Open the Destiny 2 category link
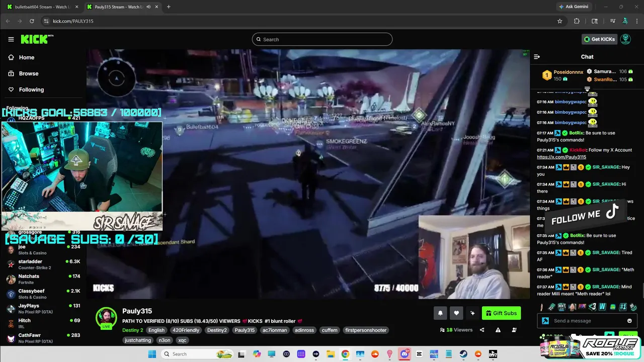The height and width of the screenshot is (362, 644). (133, 330)
